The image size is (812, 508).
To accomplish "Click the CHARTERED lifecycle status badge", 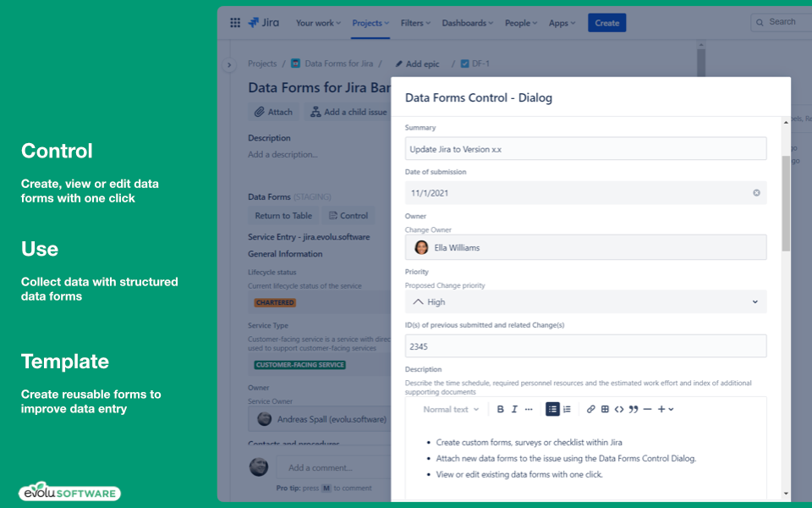I will tap(275, 303).
